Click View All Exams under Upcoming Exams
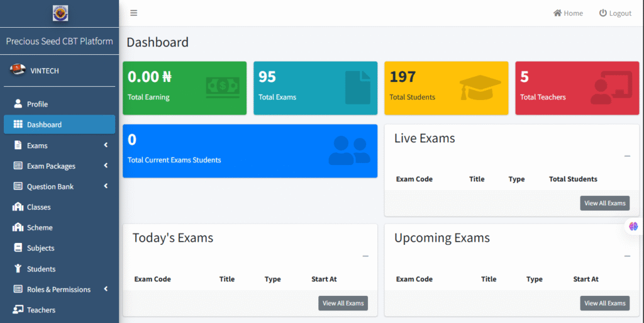This screenshot has height=323, width=644. tap(604, 303)
